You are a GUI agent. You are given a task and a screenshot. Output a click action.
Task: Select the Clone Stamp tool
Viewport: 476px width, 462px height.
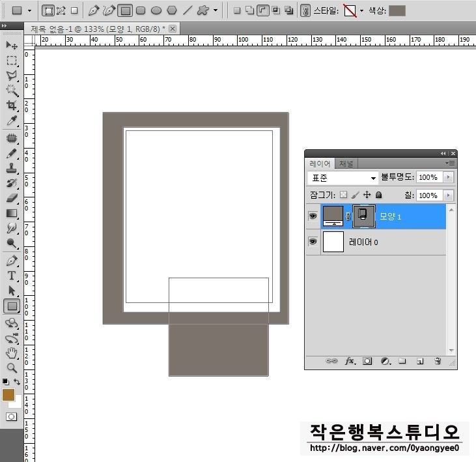pos(12,168)
